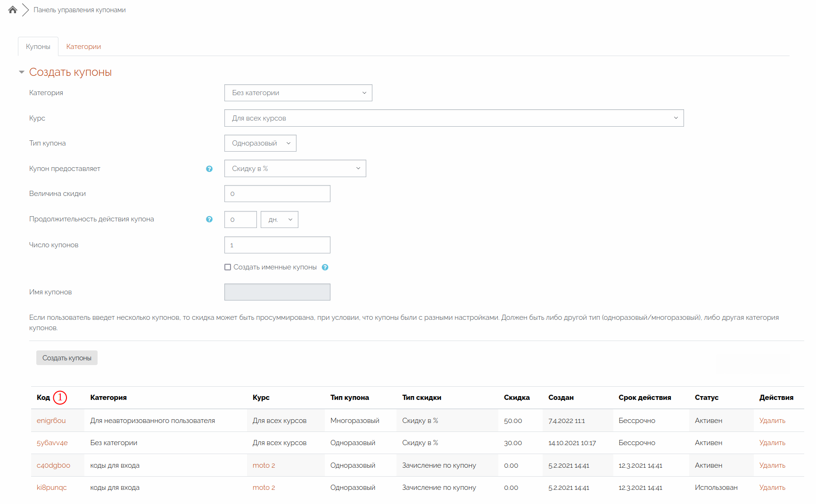
Task: Click the home breadcrumb icon
Action: 13,10
